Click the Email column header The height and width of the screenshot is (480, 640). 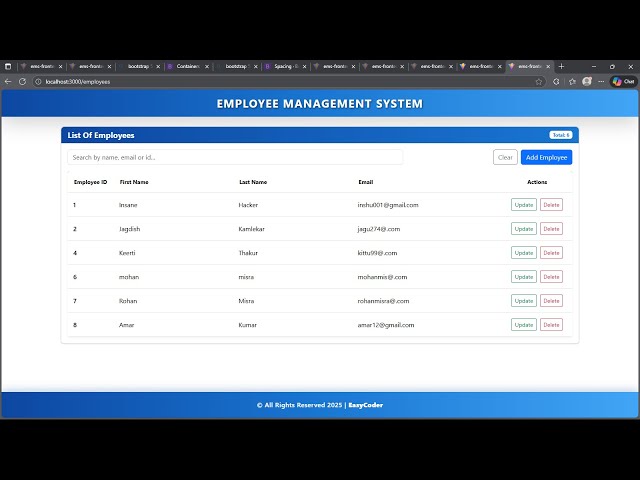click(x=366, y=182)
